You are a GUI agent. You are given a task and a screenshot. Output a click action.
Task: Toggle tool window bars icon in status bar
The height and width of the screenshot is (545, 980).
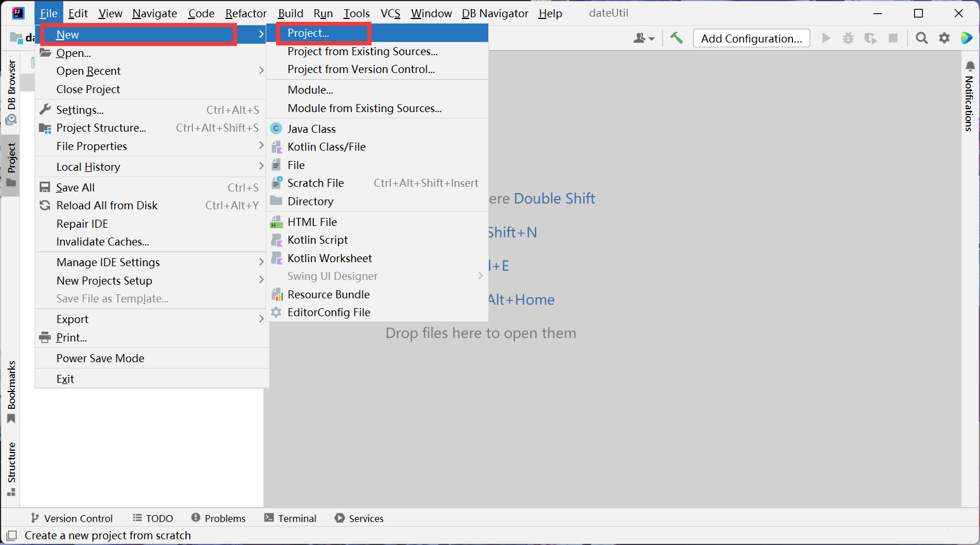[x=12, y=535]
